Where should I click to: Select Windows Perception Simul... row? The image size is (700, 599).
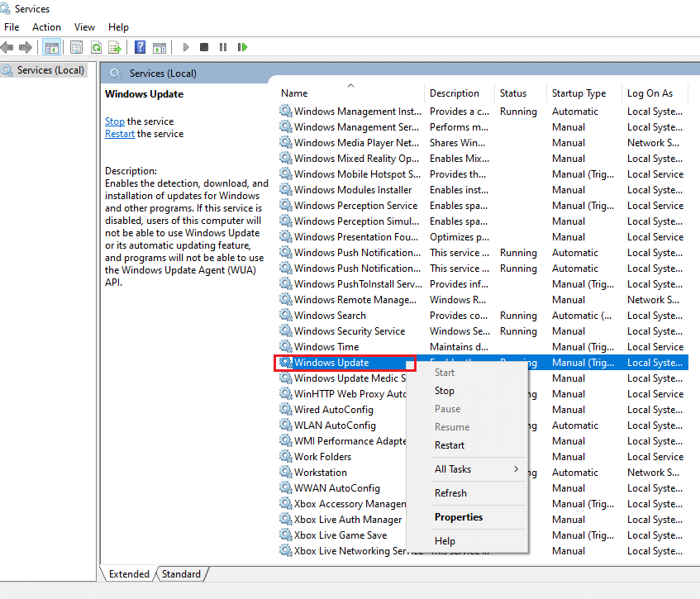481,221
